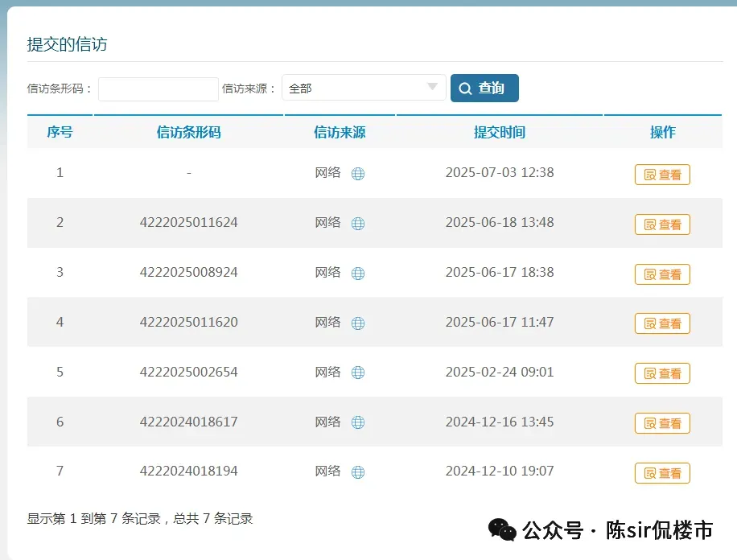Select barcode text 4222024018617
This screenshot has height=560, width=737.
point(188,422)
